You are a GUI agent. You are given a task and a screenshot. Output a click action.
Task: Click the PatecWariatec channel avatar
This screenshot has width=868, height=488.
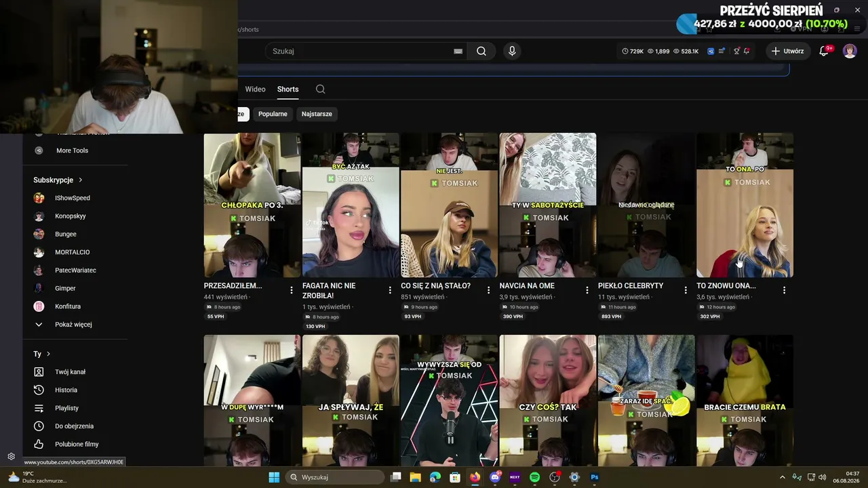[x=39, y=270]
